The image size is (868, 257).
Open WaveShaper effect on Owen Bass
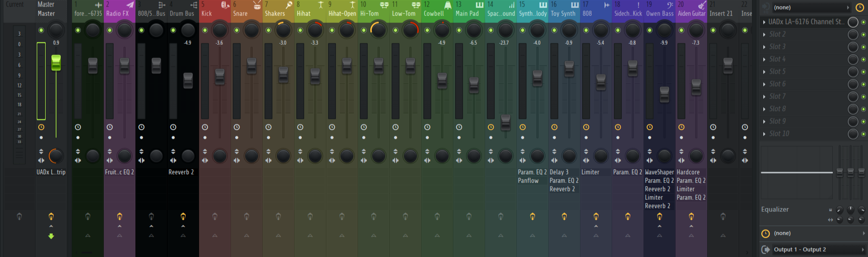click(660, 172)
